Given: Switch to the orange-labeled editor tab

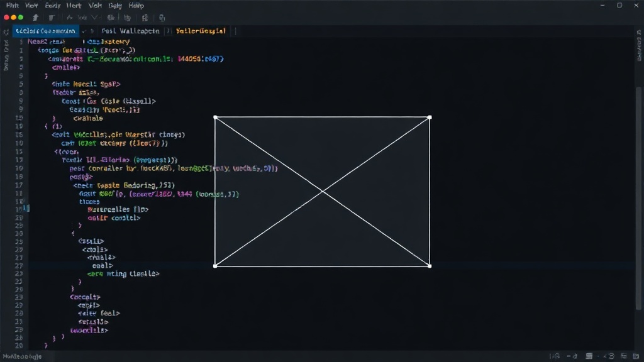Looking at the screenshot, I should coord(201,31).
